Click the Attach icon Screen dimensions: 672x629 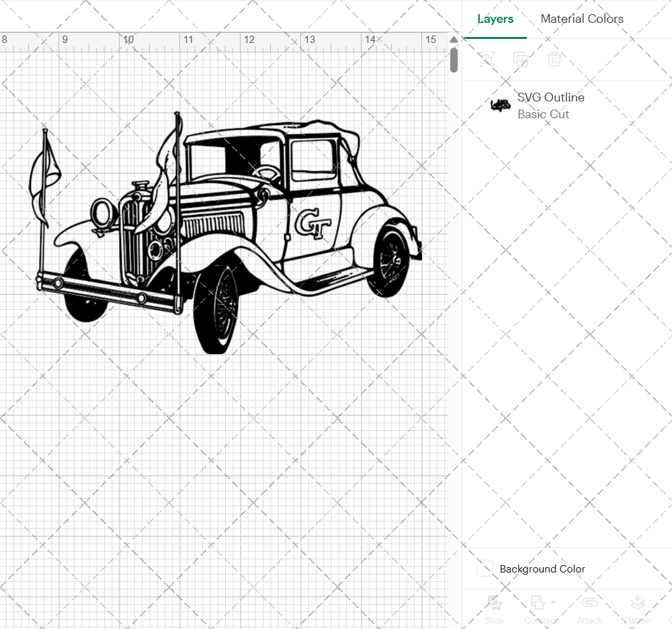[590, 602]
